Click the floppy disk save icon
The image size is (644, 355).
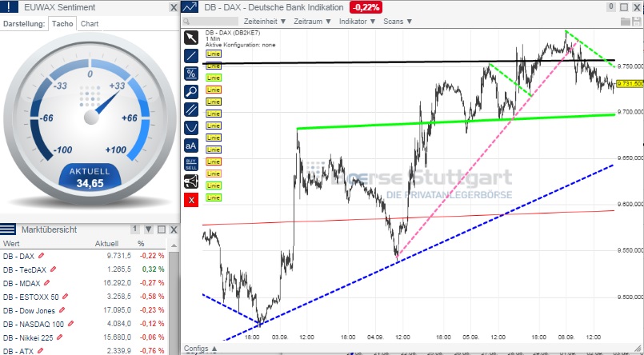[x=638, y=22]
